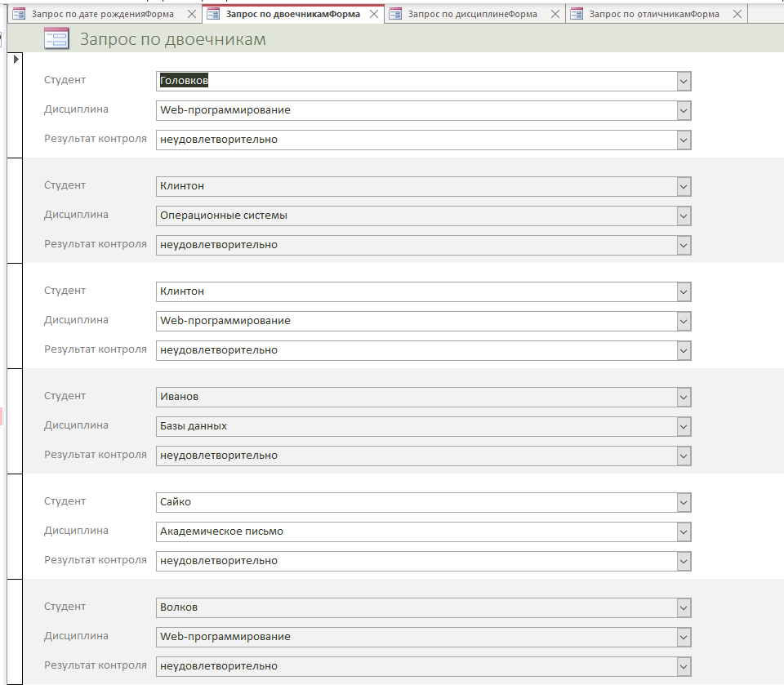Close the Запрос по двоечникамФорма tab
The image size is (784, 685).
[x=373, y=14]
